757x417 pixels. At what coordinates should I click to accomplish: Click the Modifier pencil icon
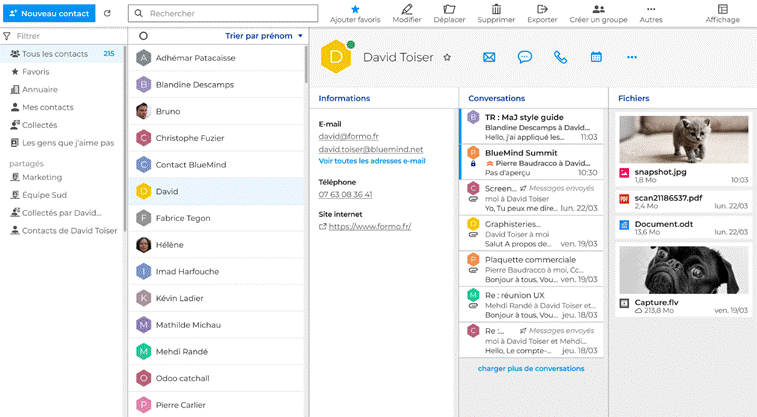(x=407, y=9)
